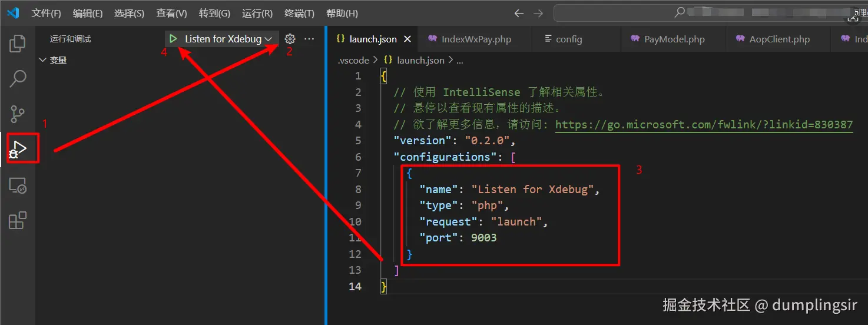This screenshot has height=325, width=868.
Task: Close the launch.json tab
Action: click(x=406, y=39)
